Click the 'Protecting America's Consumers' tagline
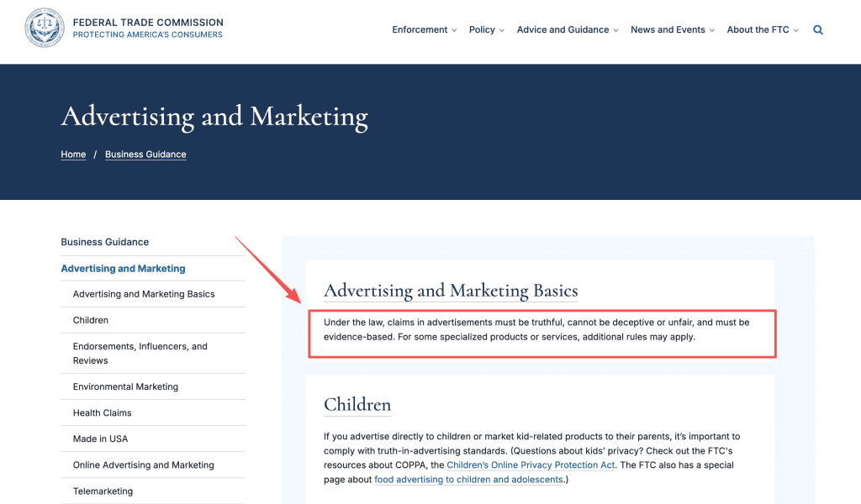Screen dimensions: 861x504 148,34
